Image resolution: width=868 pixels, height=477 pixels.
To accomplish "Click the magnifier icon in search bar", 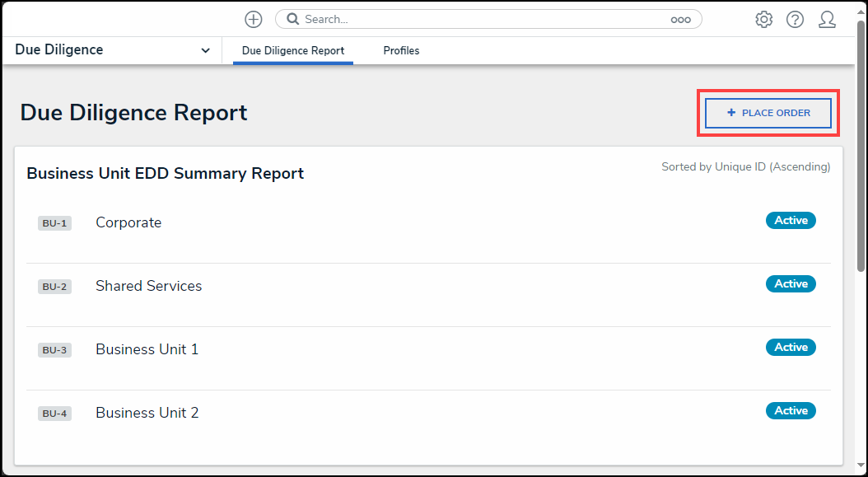I will tap(293, 20).
